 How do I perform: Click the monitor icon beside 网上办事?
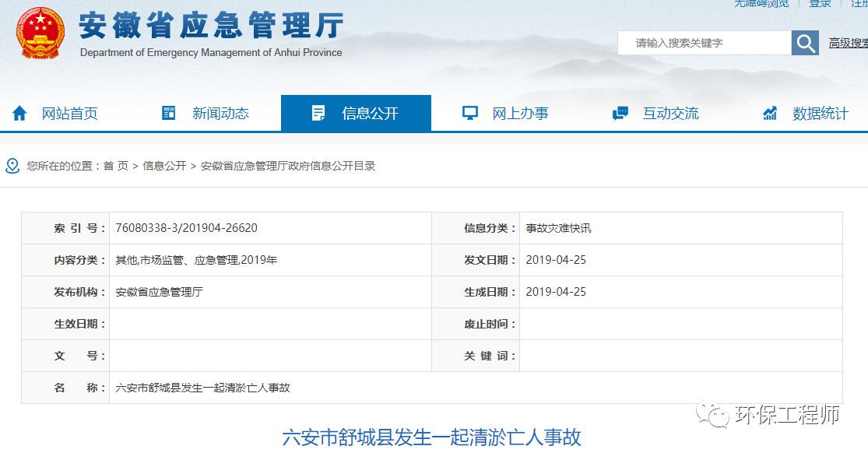[x=469, y=114]
